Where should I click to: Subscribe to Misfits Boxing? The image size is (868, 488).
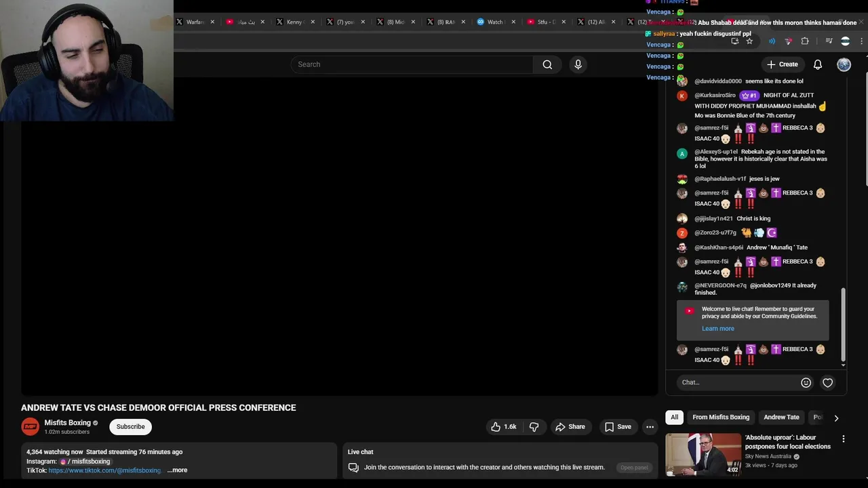click(130, 427)
